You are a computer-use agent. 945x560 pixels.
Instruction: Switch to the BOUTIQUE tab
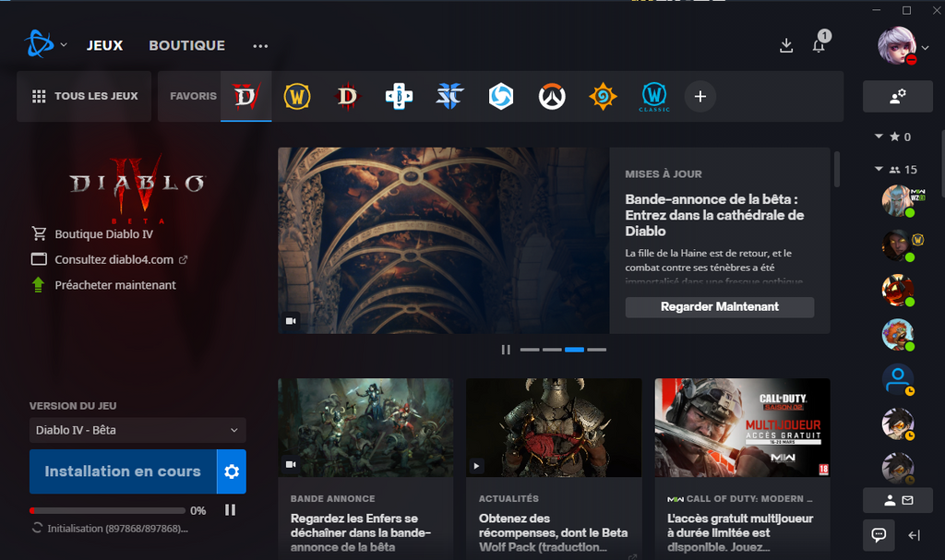tap(186, 45)
